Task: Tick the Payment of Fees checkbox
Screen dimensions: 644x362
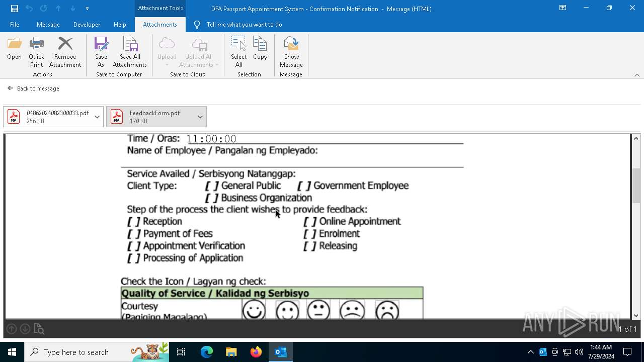Action: [134, 234]
